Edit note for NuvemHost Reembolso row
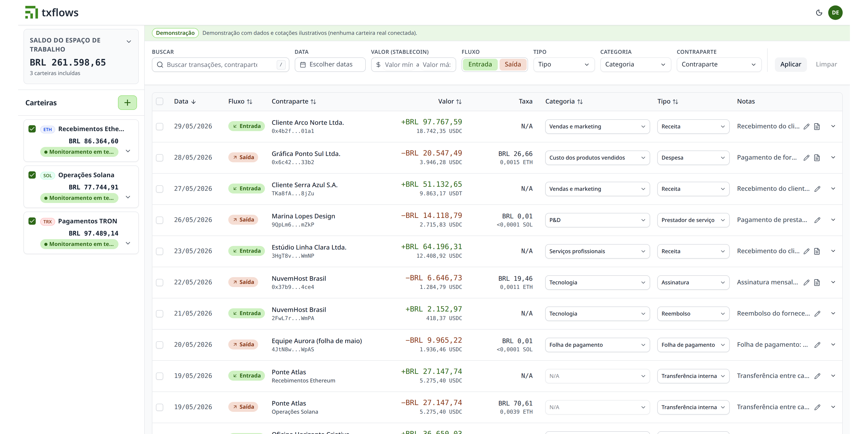The image size is (868, 434). click(x=817, y=313)
